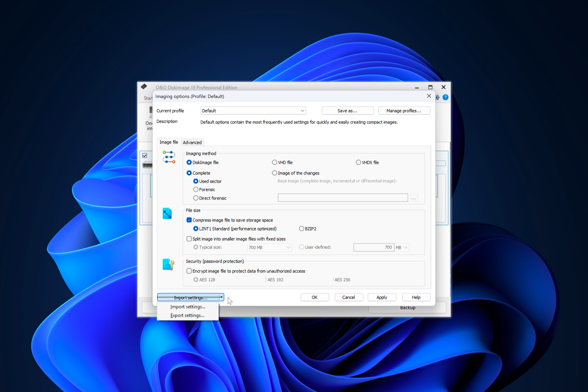Toggle the drive checkbox in the main window
The height and width of the screenshot is (392, 588).
[x=145, y=156]
